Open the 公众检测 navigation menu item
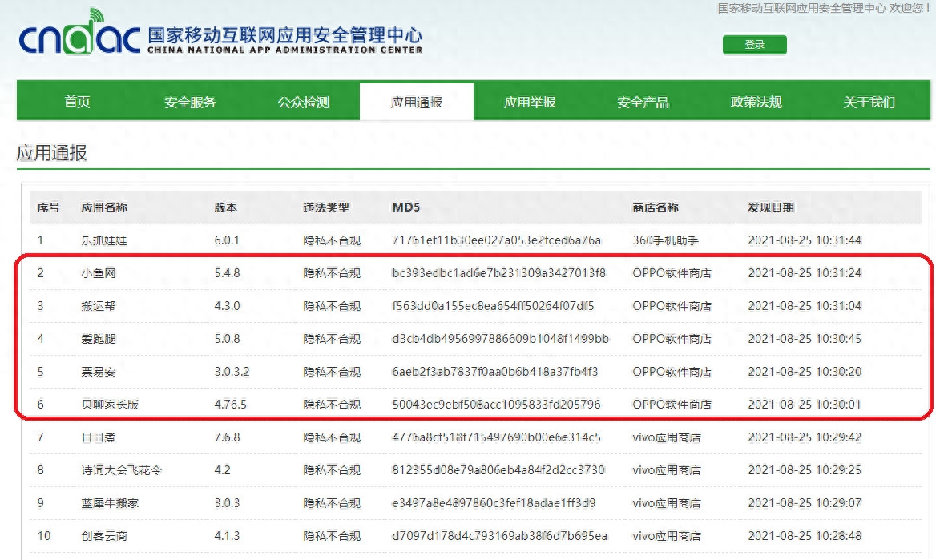 click(303, 101)
